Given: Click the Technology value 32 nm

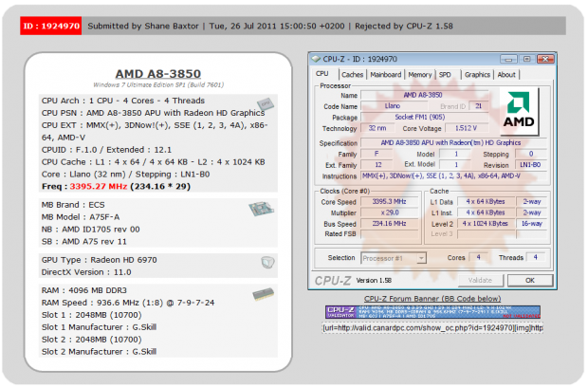Looking at the screenshot, I should [377, 128].
